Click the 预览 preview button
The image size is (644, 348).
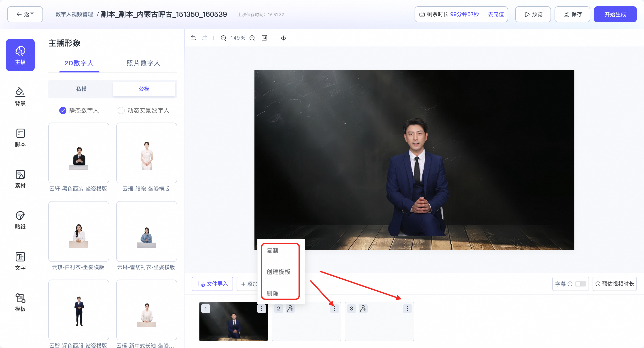point(533,14)
